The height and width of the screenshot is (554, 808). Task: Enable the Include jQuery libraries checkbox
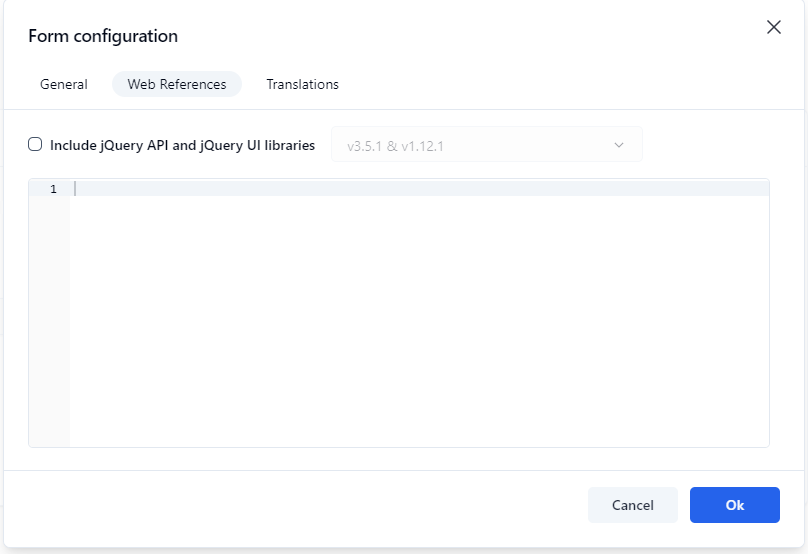point(35,144)
